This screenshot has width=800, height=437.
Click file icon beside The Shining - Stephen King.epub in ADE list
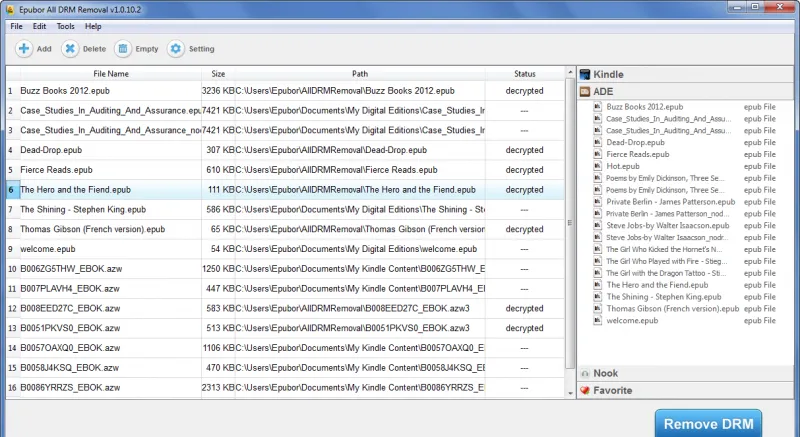click(597, 296)
